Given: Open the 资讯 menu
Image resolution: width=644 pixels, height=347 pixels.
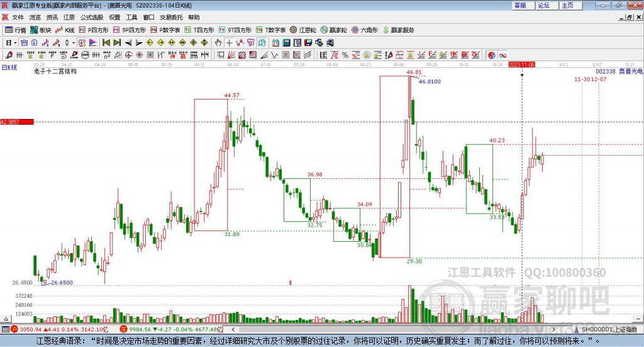Looking at the screenshot, I should [x=52, y=17].
